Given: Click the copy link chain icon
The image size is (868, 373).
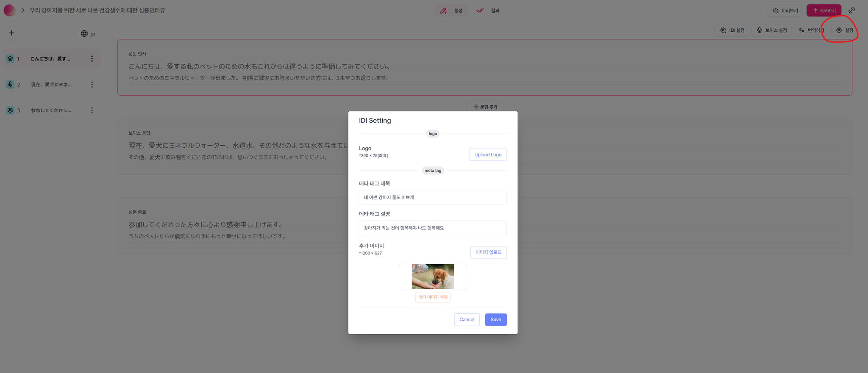Looking at the screenshot, I should [851, 11].
